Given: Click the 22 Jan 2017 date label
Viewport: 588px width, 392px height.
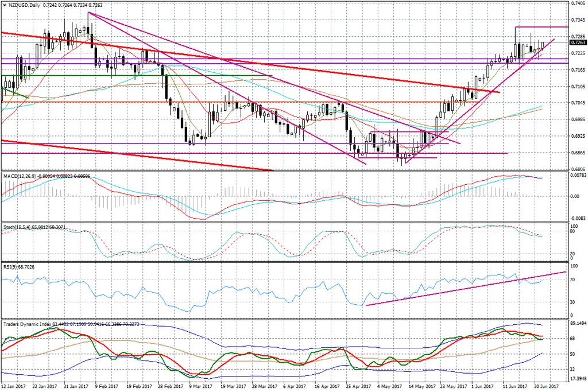Looking at the screenshot, I should [45, 386].
